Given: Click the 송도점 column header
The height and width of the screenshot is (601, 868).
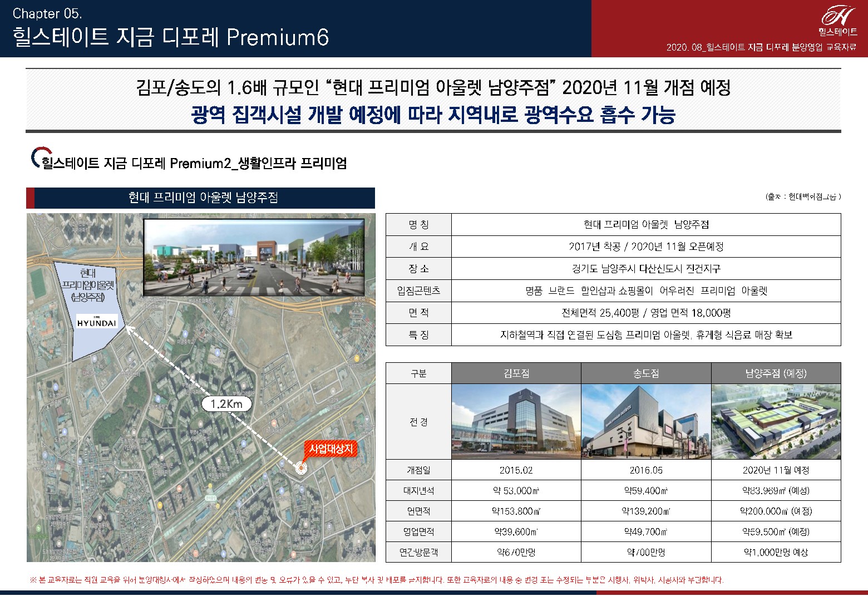Looking at the screenshot, I should tap(646, 373).
